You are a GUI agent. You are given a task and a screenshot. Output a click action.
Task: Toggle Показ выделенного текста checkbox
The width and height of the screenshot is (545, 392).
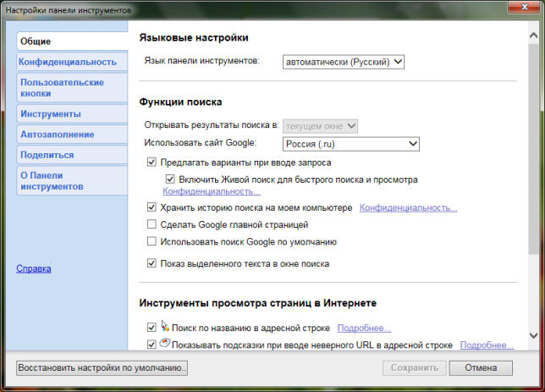tap(152, 264)
